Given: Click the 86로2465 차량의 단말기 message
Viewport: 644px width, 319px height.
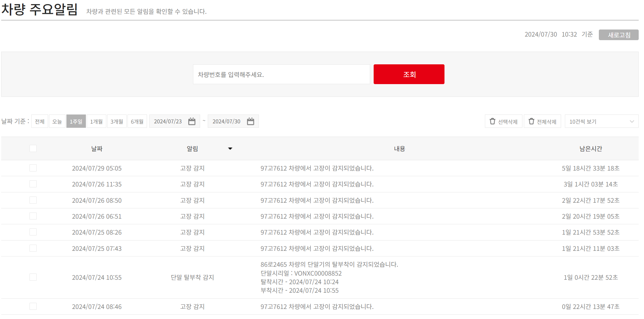Looking at the screenshot, I should click(x=329, y=264).
